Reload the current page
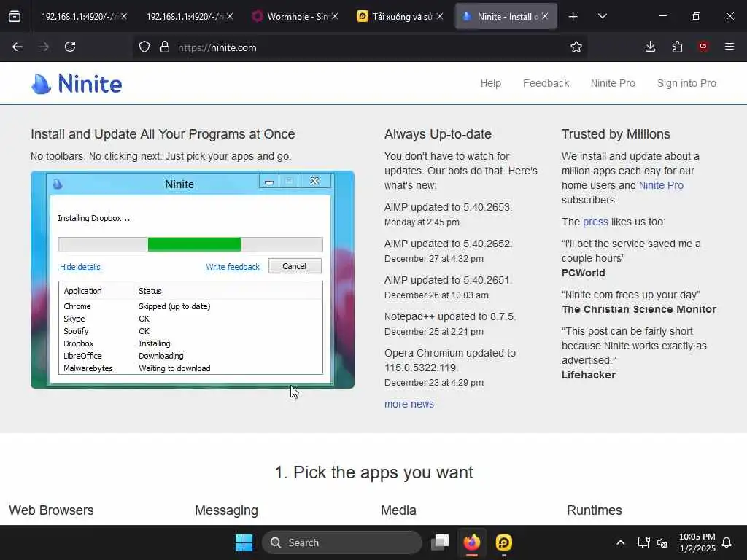Screen dimensions: 747x560 point(70,47)
